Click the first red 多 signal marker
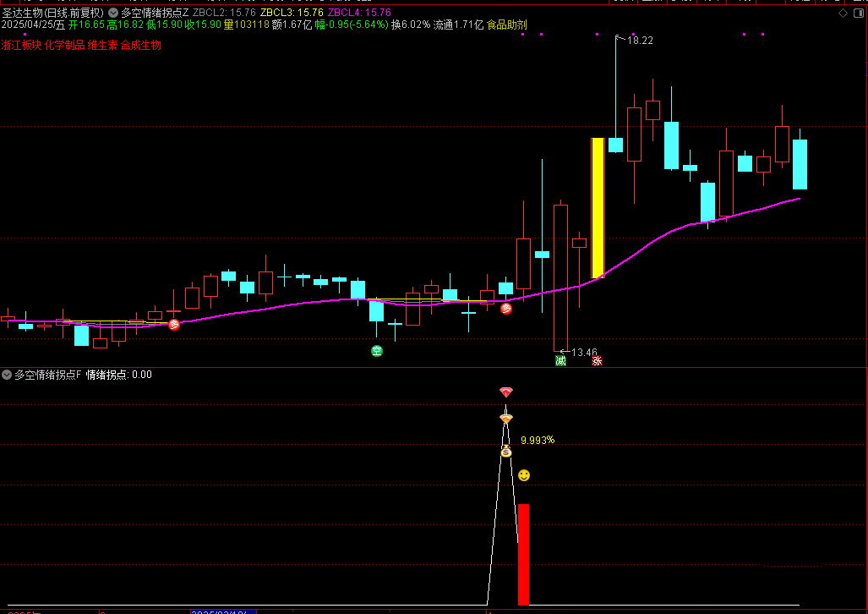868x614 pixels. [x=174, y=324]
